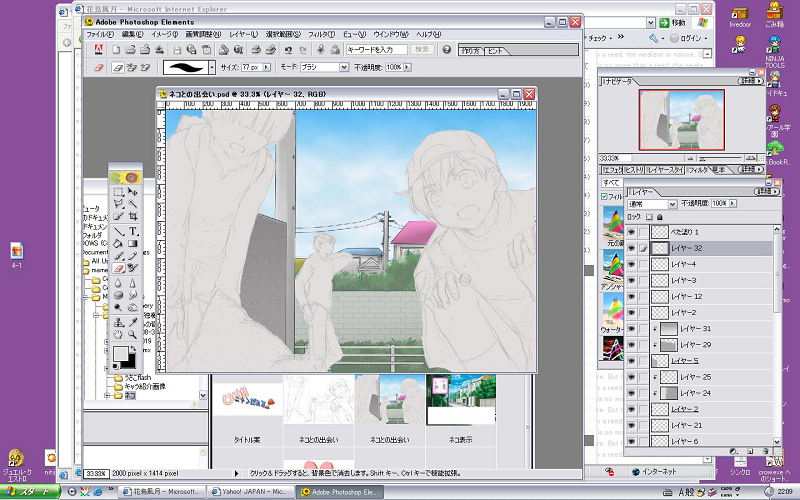Select the Clone Stamp tool
800x500 pixels.
tap(118, 322)
